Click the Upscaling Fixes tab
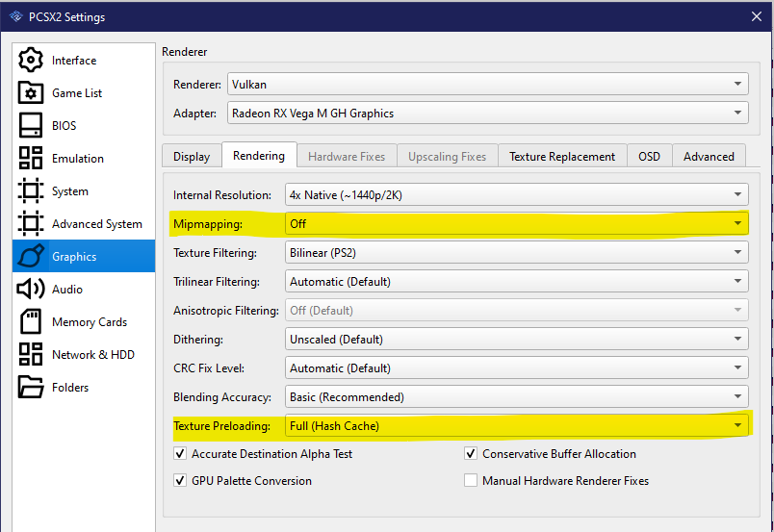The height and width of the screenshot is (532, 774). (x=448, y=157)
